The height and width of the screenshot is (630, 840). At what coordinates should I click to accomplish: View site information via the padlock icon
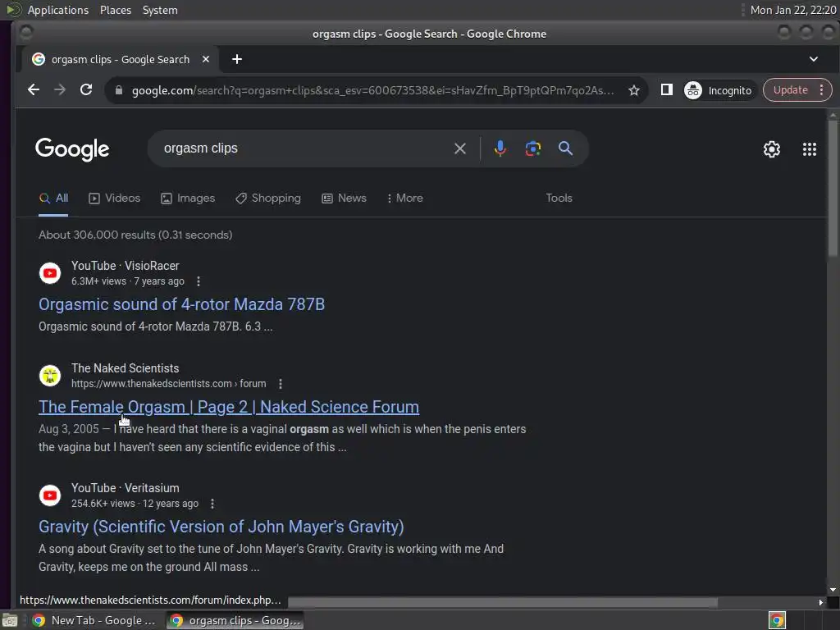click(119, 90)
